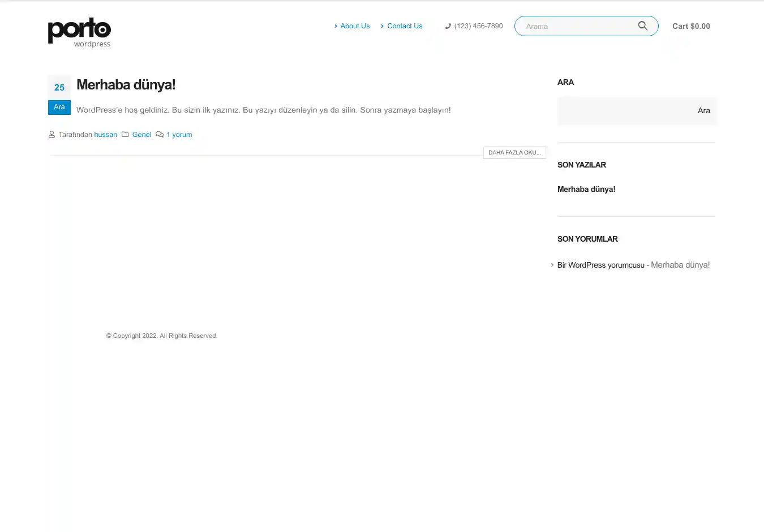Image resolution: width=764 pixels, height=532 pixels.
Task: Click the chevron arrow before Contact Us
Action: coord(383,26)
